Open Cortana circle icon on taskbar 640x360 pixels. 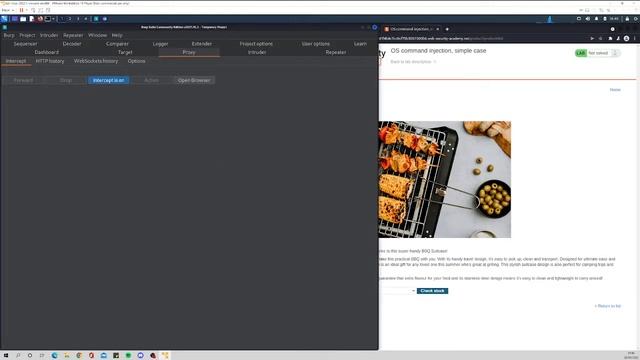pos(30,356)
